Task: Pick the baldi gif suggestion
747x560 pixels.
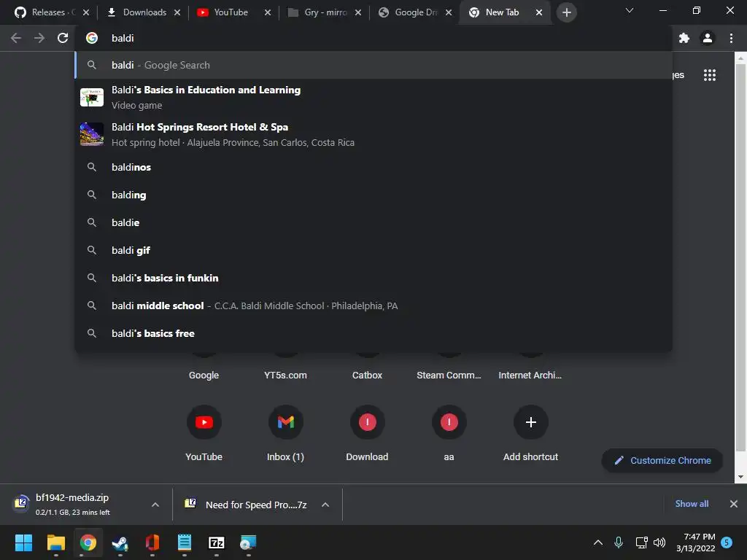Action: click(x=373, y=250)
